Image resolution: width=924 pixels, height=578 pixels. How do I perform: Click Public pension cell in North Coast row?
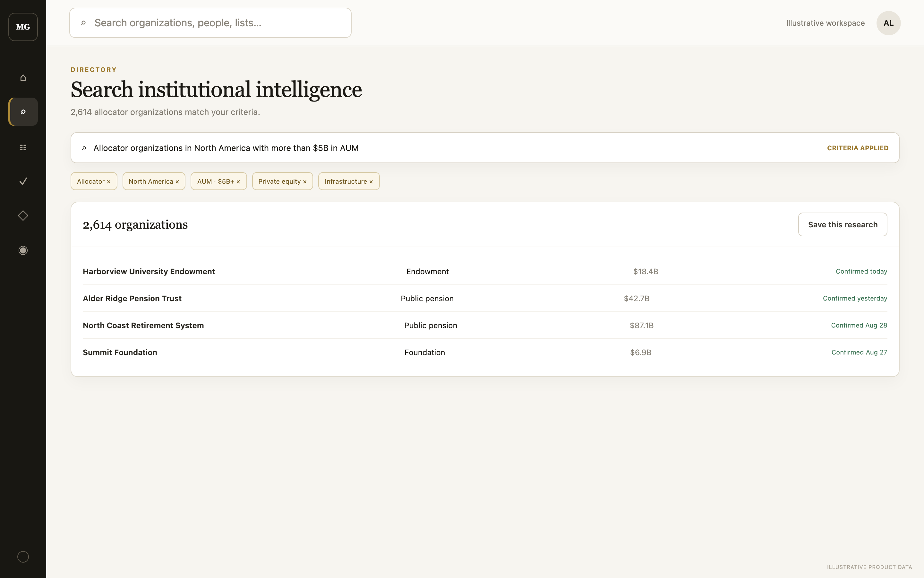(430, 325)
